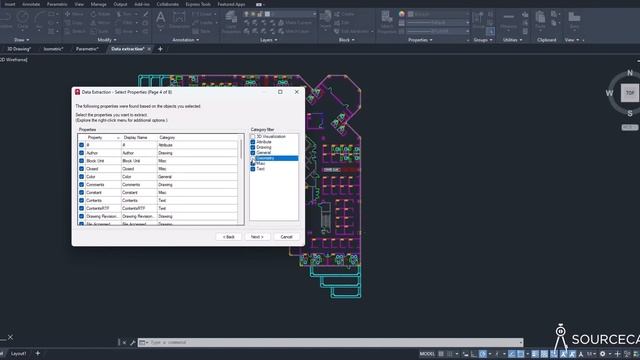This screenshot has height=360, width=640.
Task: Expand the Annotation panel dropdown
Action: click(186, 40)
